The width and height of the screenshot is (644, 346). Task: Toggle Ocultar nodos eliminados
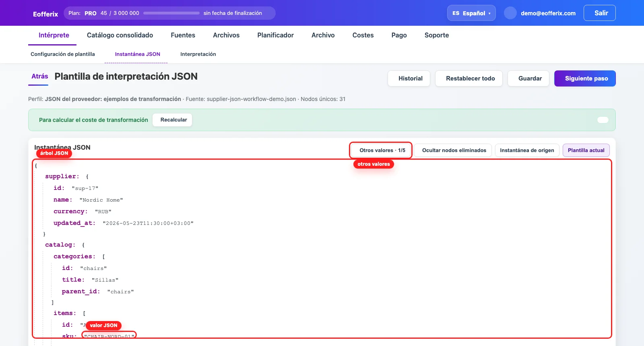click(x=453, y=150)
